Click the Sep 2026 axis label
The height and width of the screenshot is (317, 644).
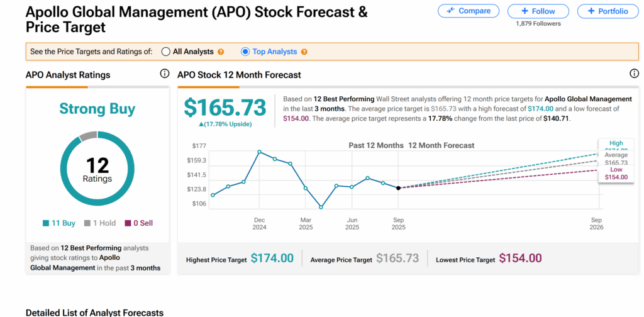(596, 224)
